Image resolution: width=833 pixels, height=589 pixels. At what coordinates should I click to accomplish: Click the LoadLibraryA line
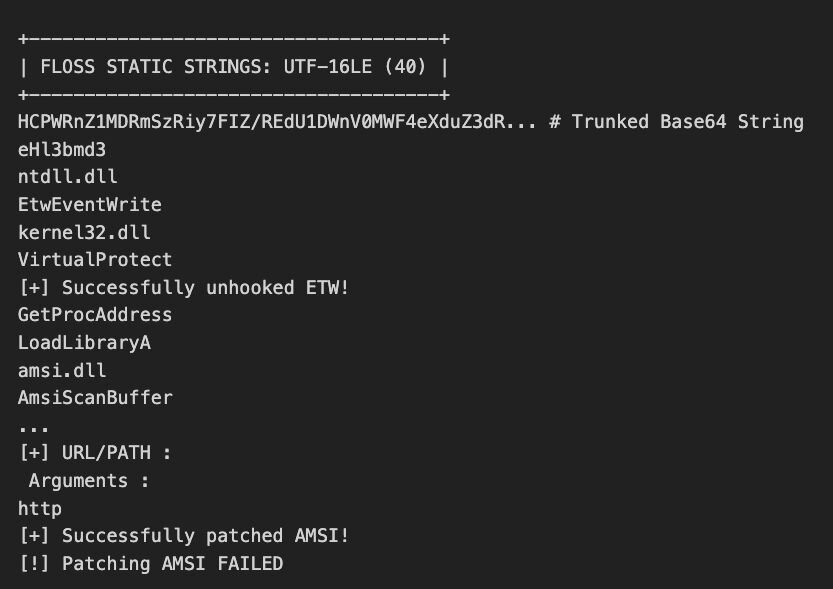(x=84, y=343)
